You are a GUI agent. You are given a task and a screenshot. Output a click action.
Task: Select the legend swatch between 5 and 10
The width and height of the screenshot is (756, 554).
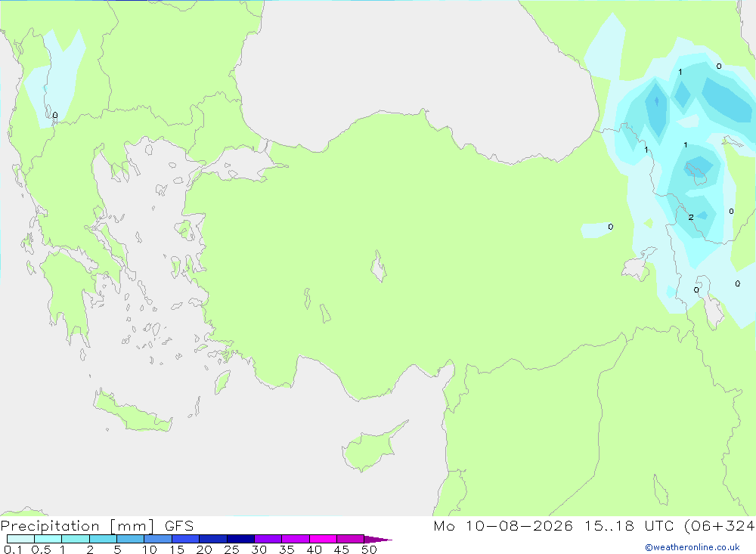131,539
